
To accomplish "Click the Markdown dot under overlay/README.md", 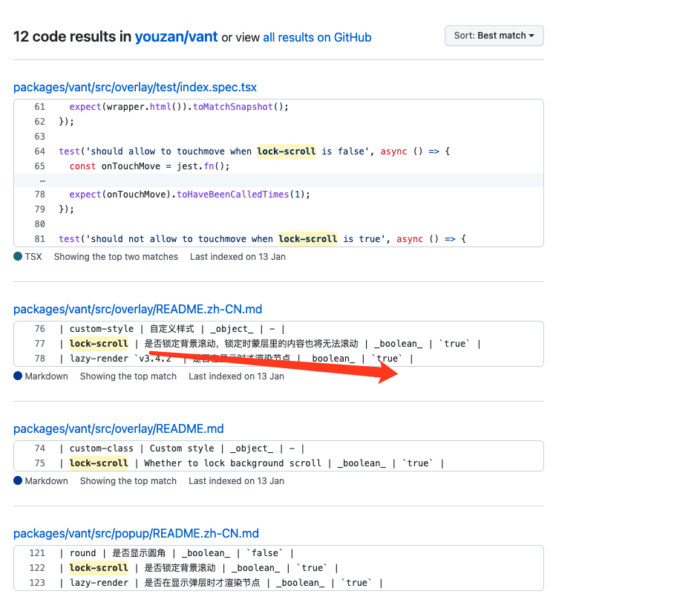I will 18,481.
